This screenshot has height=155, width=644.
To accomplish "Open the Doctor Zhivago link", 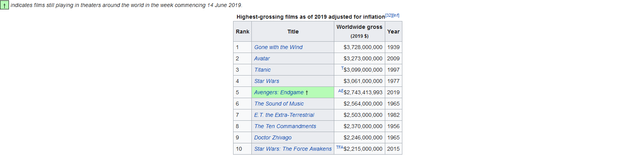I will click(x=273, y=137).
